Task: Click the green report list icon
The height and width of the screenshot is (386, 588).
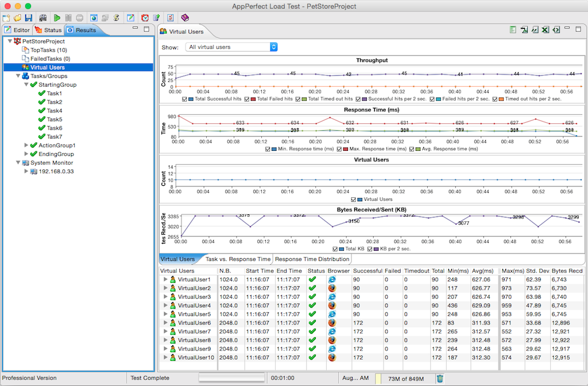Action: (x=513, y=30)
